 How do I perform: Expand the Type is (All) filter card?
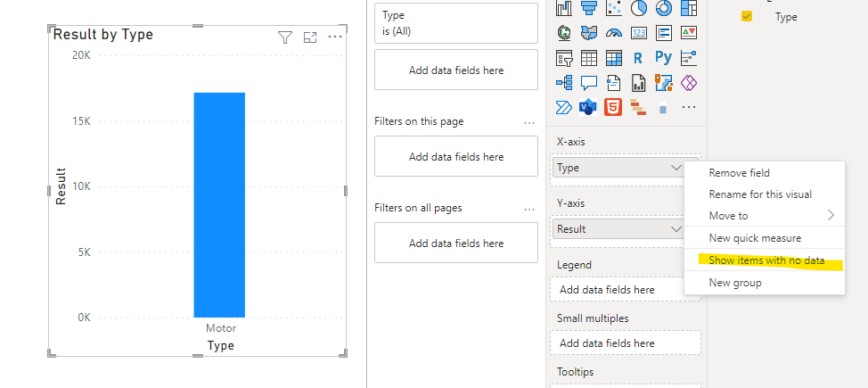click(x=456, y=23)
